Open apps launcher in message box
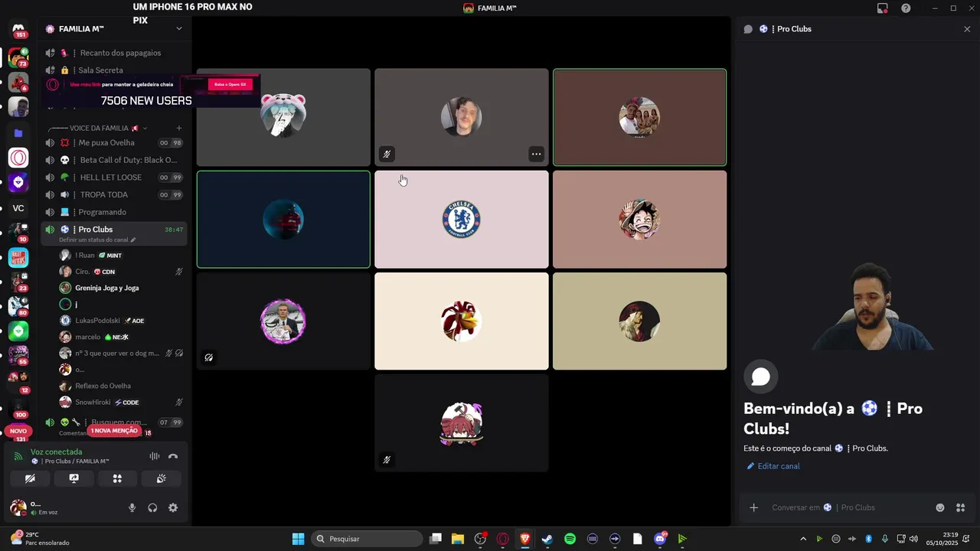 coord(960,507)
